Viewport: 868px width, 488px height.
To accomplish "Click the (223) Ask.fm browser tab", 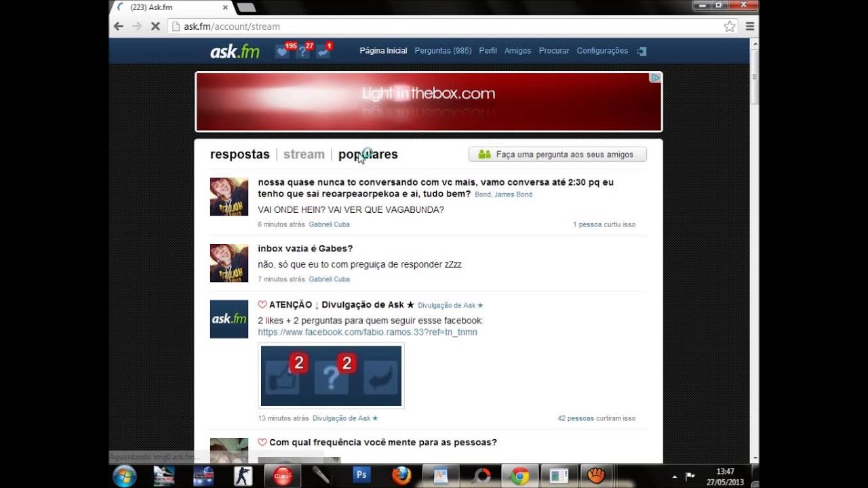I will [x=170, y=7].
